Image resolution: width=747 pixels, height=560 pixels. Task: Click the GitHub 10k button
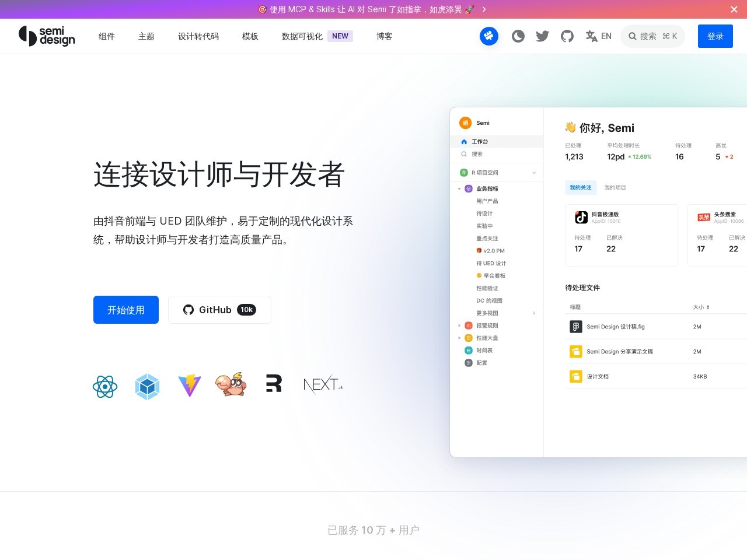pos(219,310)
